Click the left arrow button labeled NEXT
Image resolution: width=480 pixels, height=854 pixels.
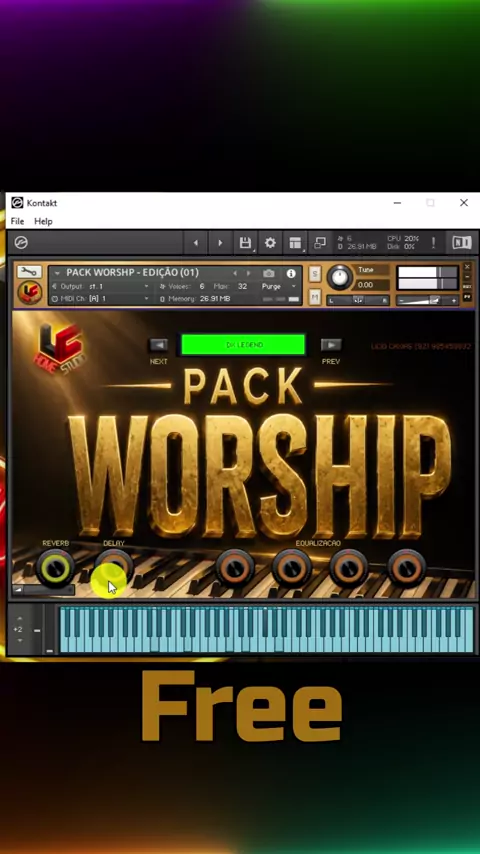(x=159, y=345)
